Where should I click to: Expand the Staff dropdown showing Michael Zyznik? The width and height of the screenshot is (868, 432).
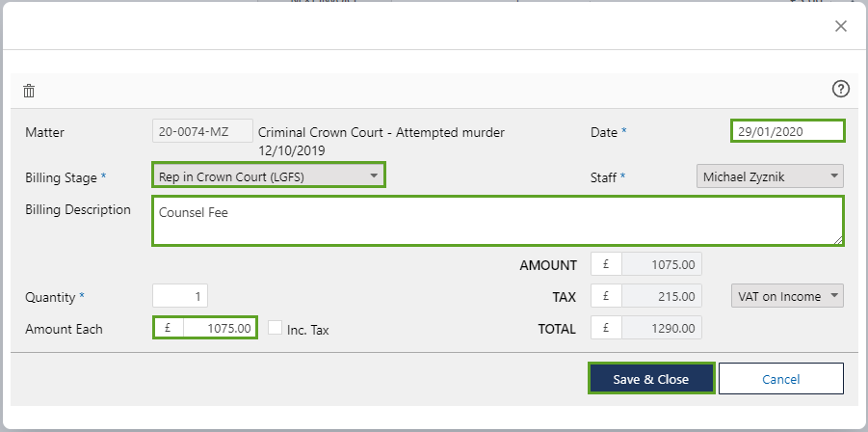(x=769, y=176)
